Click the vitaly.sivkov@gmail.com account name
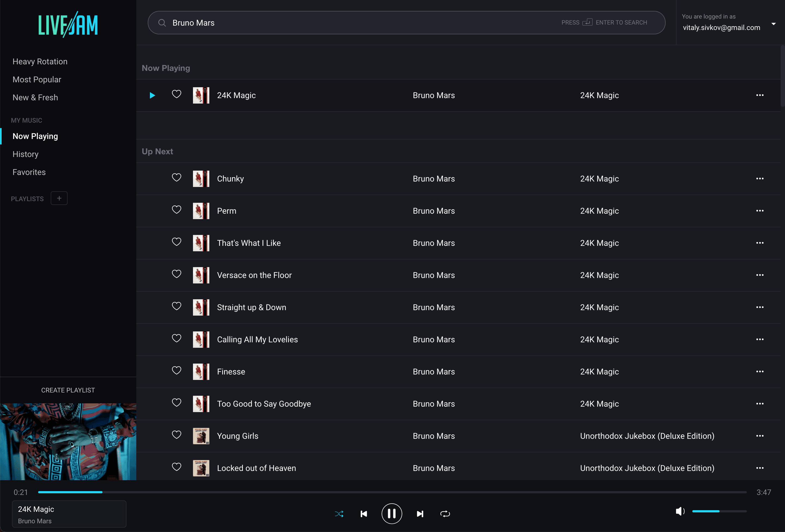The height and width of the screenshot is (532, 785). (721, 28)
